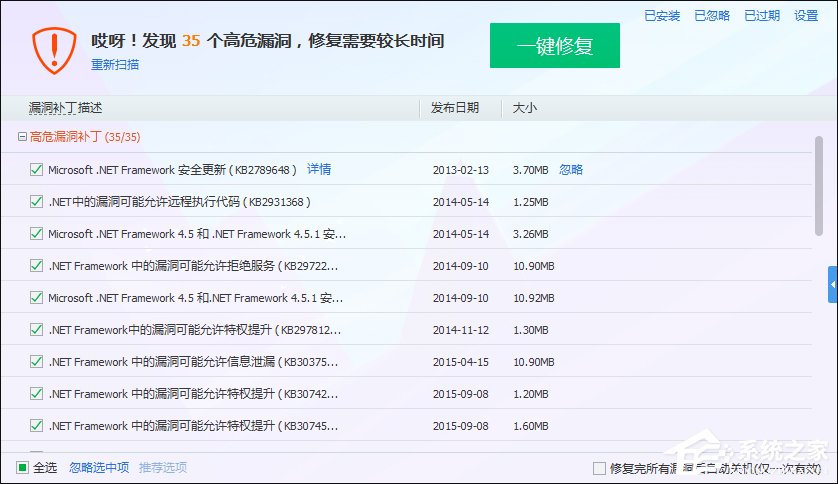Uncheck the KB2931368 patch checkbox
Screen dimensions: 838x484
(36, 202)
